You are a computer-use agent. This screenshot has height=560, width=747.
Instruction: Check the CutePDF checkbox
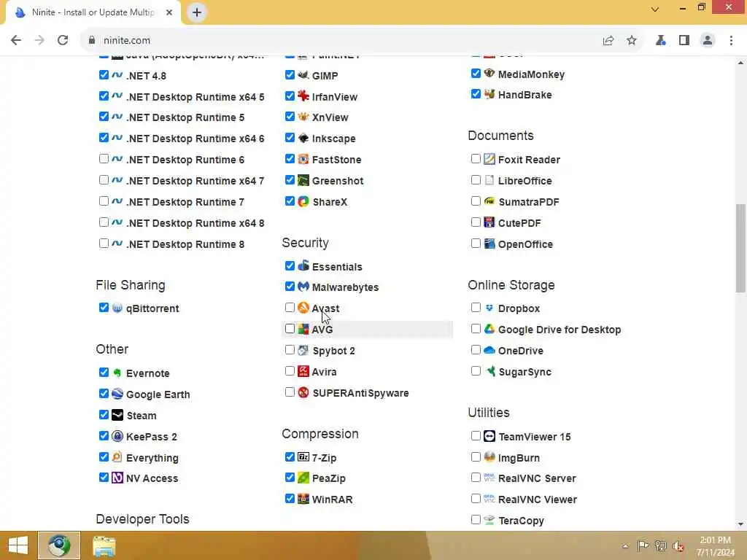[x=476, y=222]
